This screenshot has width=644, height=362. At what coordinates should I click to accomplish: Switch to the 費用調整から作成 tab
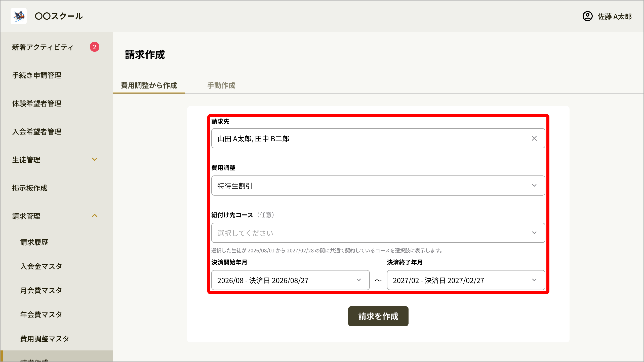149,85
